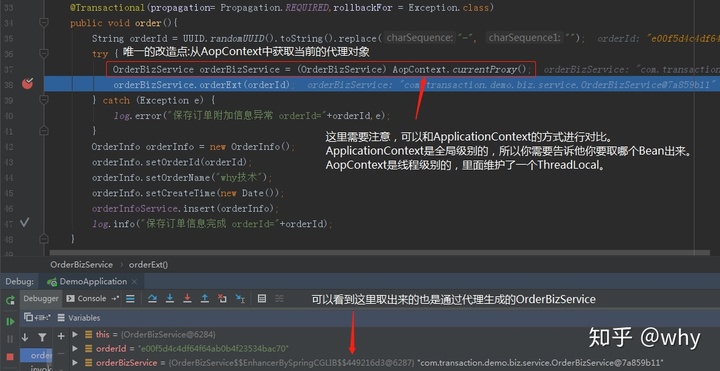Expand the orderBizService variable node
This screenshot has width=720, height=371.
tap(75, 363)
